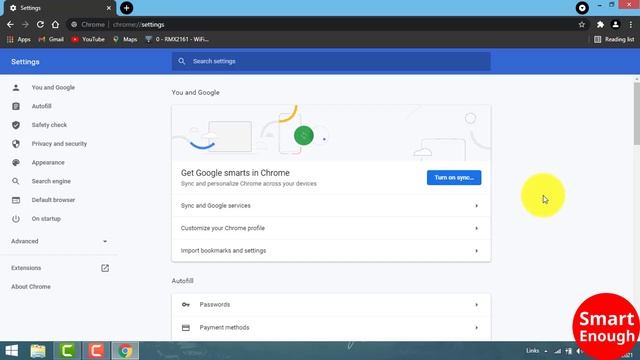Viewport: 640px width, 360px height.
Task: Open the Apps bookmark shortcut
Action: point(19,39)
